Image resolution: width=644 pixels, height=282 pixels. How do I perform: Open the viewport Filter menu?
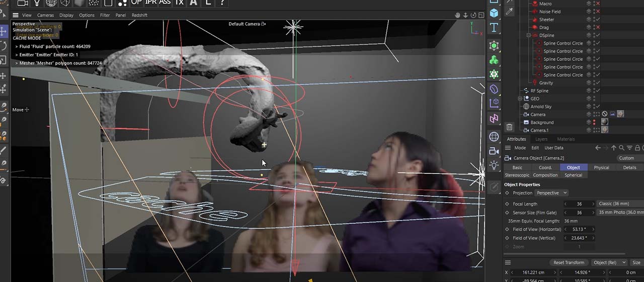pyautogui.click(x=105, y=15)
